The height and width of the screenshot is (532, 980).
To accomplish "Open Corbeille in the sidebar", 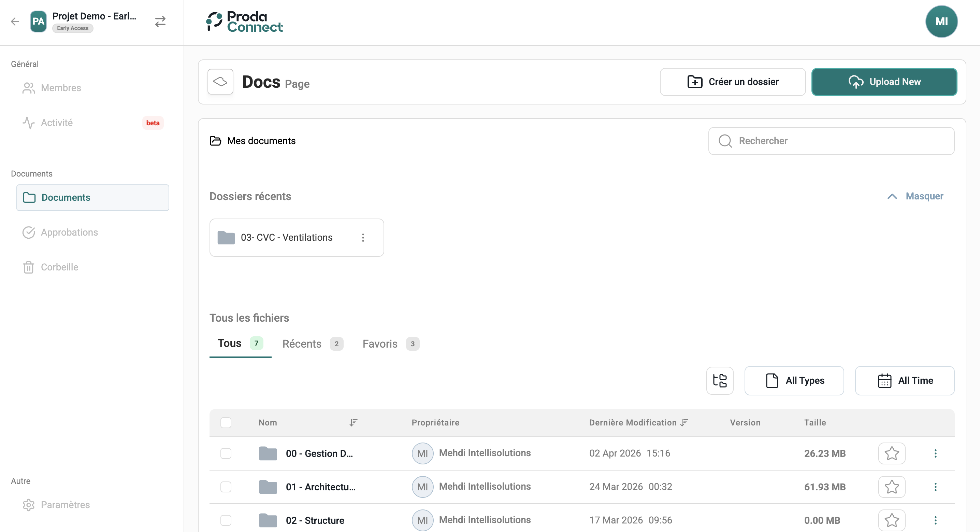I will tap(92, 267).
